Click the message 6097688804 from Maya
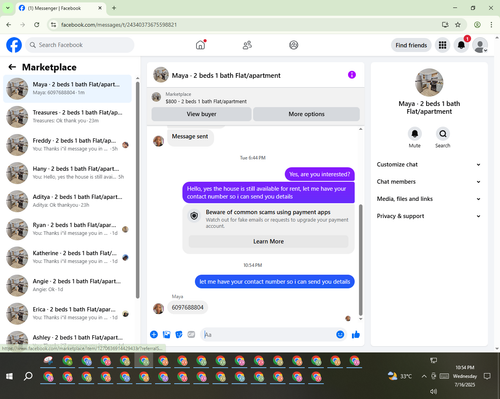The image size is (500, 399). tap(187, 307)
